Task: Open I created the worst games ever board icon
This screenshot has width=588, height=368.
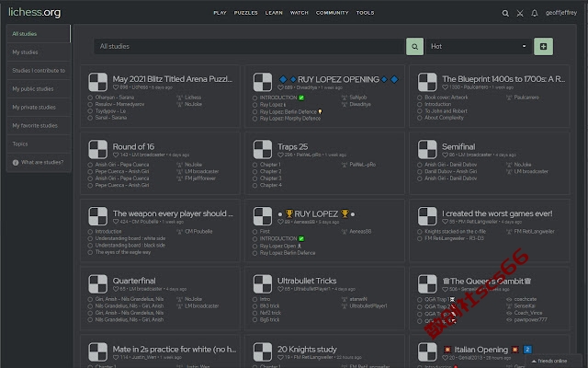Action: [427, 217]
